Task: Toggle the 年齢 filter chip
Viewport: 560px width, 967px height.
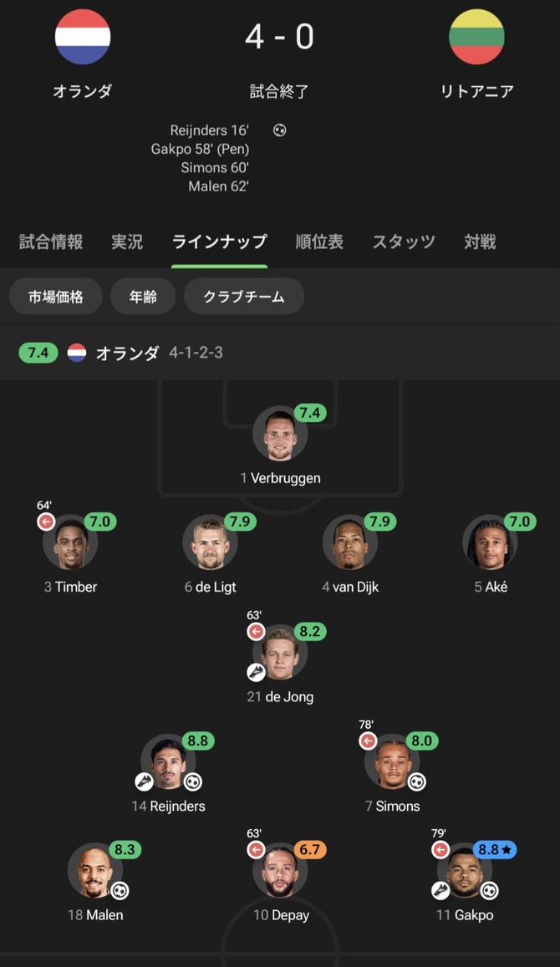Action: coord(143,297)
